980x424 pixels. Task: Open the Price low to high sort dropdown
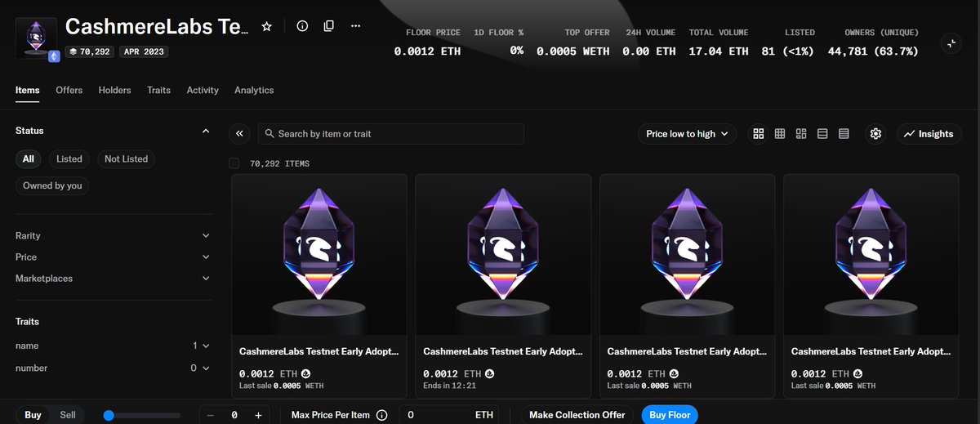click(x=687, y=134)
